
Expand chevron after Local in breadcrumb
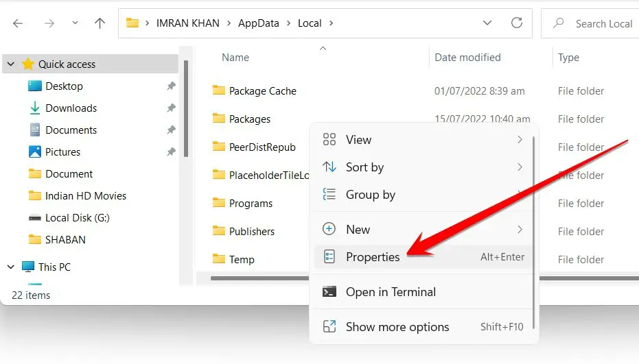point(331,23)
